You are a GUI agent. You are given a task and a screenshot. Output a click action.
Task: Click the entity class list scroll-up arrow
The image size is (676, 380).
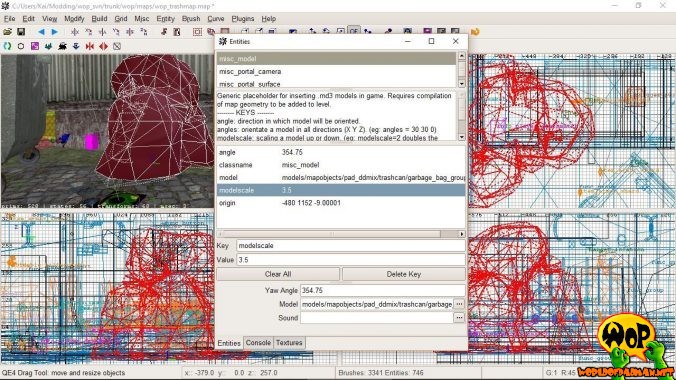[x=462, y=56]
